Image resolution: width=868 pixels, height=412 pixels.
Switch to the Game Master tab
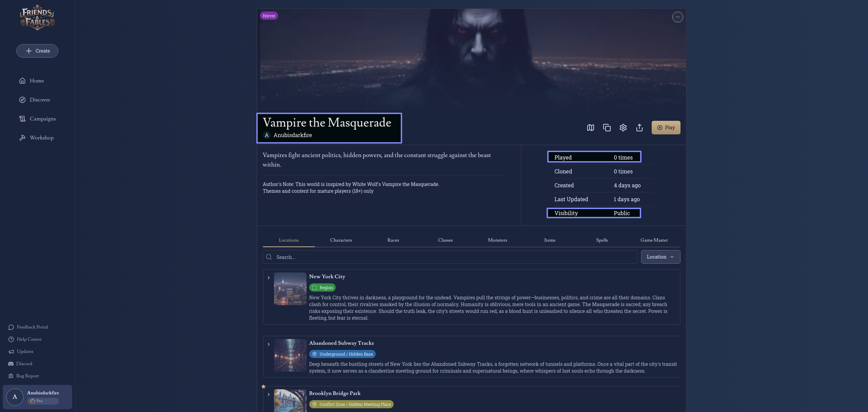click(x=654, y=240)
